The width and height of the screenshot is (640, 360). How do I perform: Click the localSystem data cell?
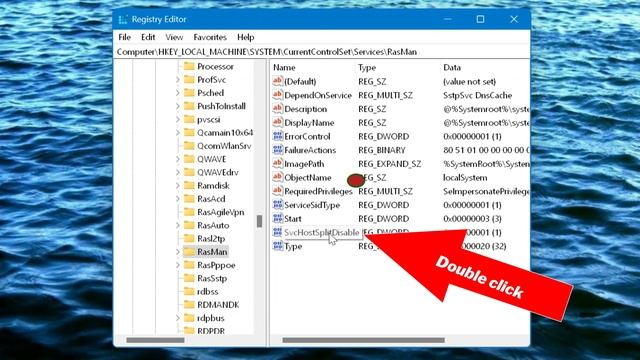coord(465,178)
